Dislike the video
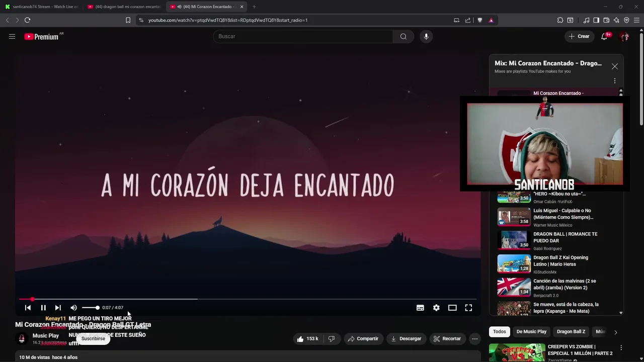Image resolution: width=644 pixels, height=362 pixels. [x=332, y=339]
